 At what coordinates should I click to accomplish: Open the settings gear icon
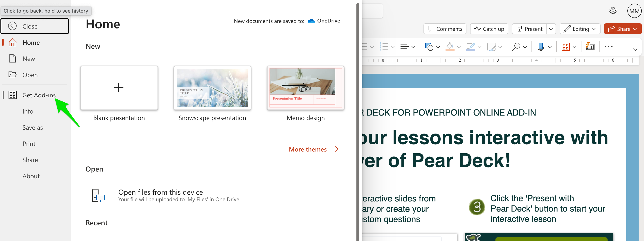(x=613, y=11)
